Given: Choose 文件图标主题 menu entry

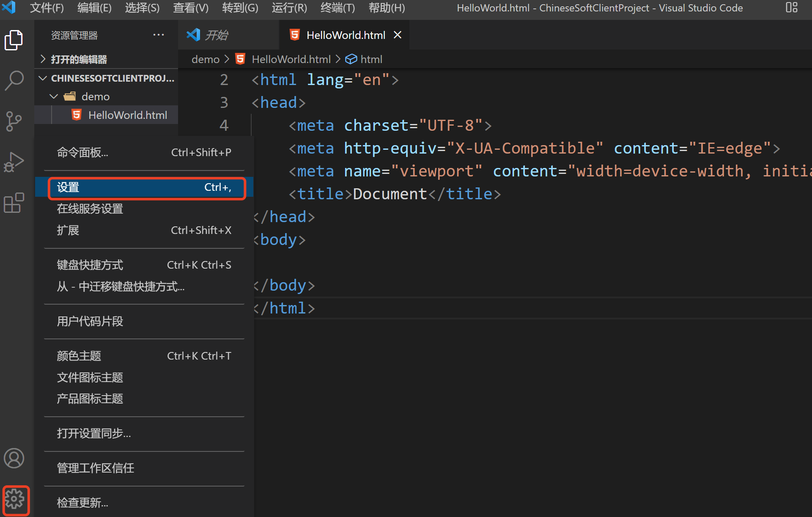Looking at the screenshot, I should coord(144,377).
